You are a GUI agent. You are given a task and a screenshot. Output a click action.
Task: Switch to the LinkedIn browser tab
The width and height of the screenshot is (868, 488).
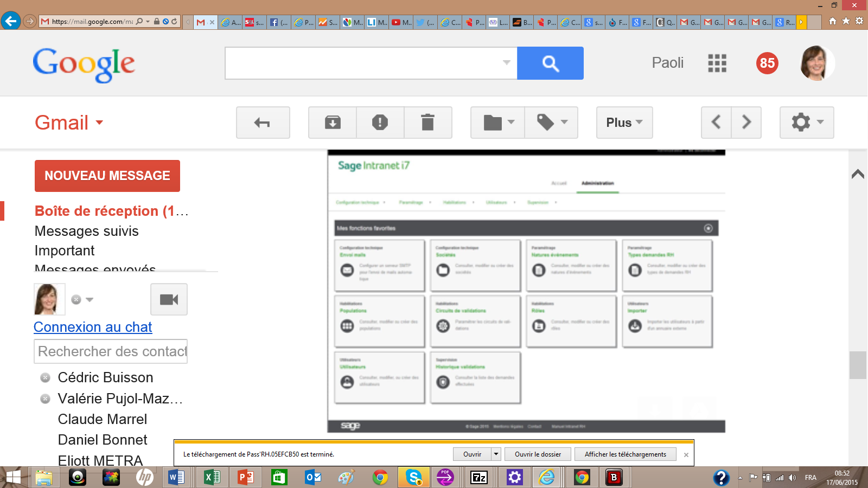tap(377, 22)
